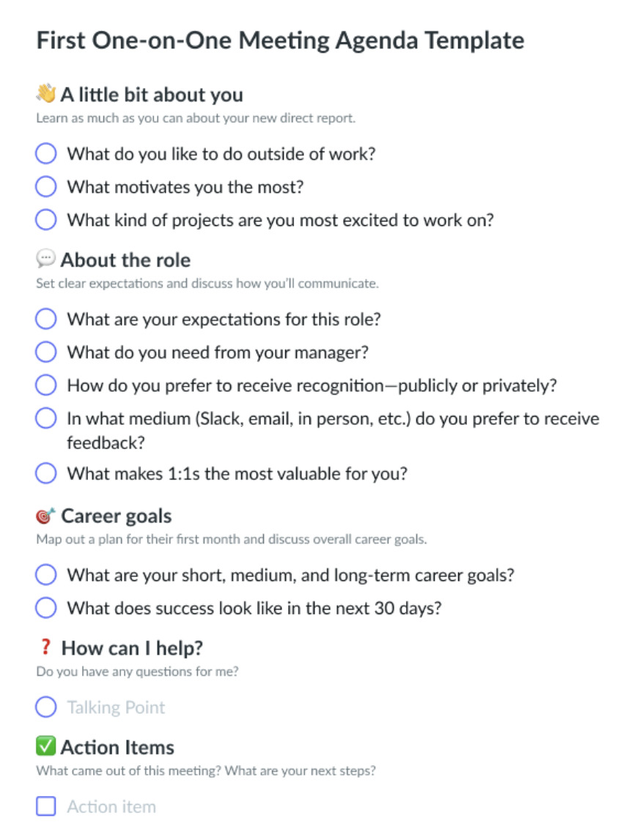Screen dimensions: 629x840
Task: Open the About the role section header
Action: coord(126,260)
